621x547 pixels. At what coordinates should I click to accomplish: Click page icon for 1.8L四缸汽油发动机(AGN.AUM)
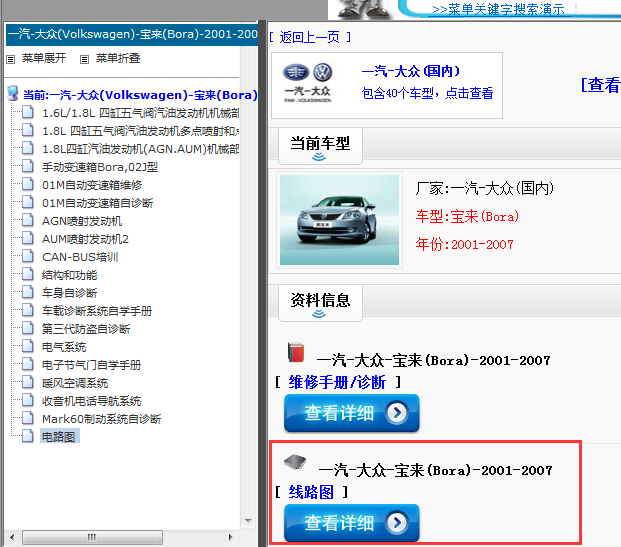point(28,148)
